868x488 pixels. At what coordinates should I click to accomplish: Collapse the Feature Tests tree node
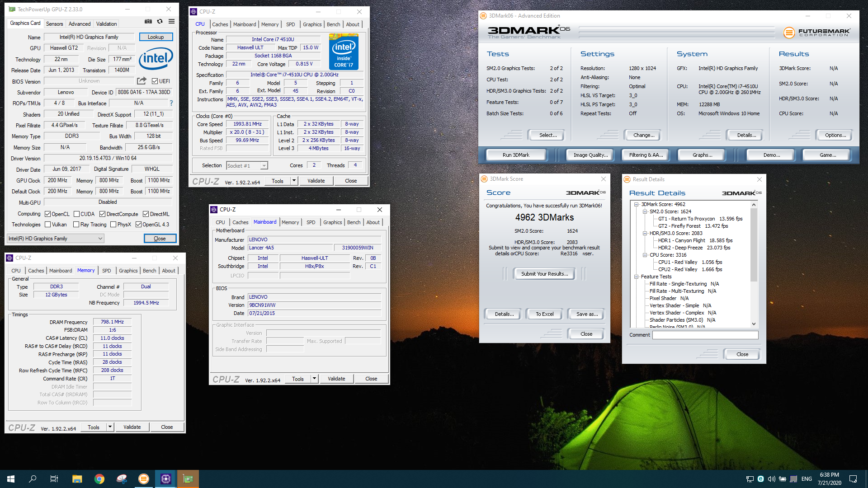637,277
